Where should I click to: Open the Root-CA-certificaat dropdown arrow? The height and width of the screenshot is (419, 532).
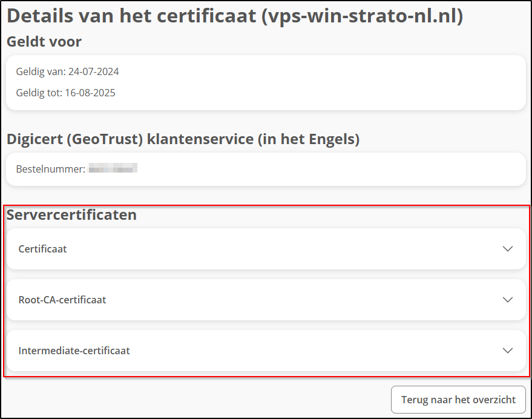(508, 300)
